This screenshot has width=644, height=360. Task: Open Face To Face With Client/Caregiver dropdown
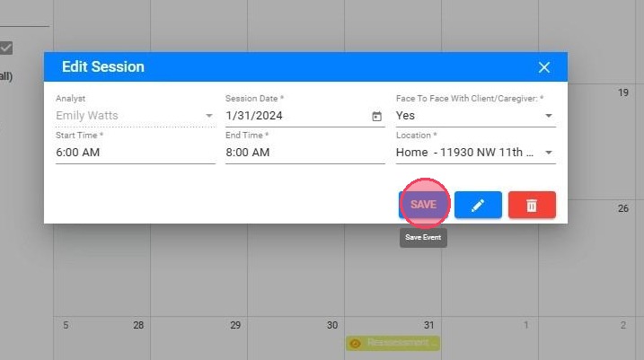pos(548,116)
